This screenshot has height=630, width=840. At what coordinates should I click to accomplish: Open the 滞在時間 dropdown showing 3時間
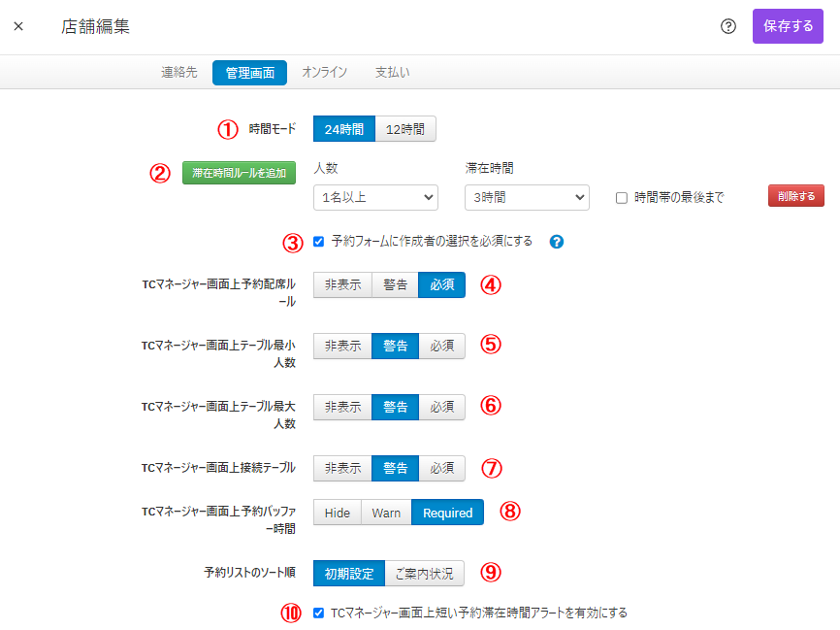tap(527, 197)
